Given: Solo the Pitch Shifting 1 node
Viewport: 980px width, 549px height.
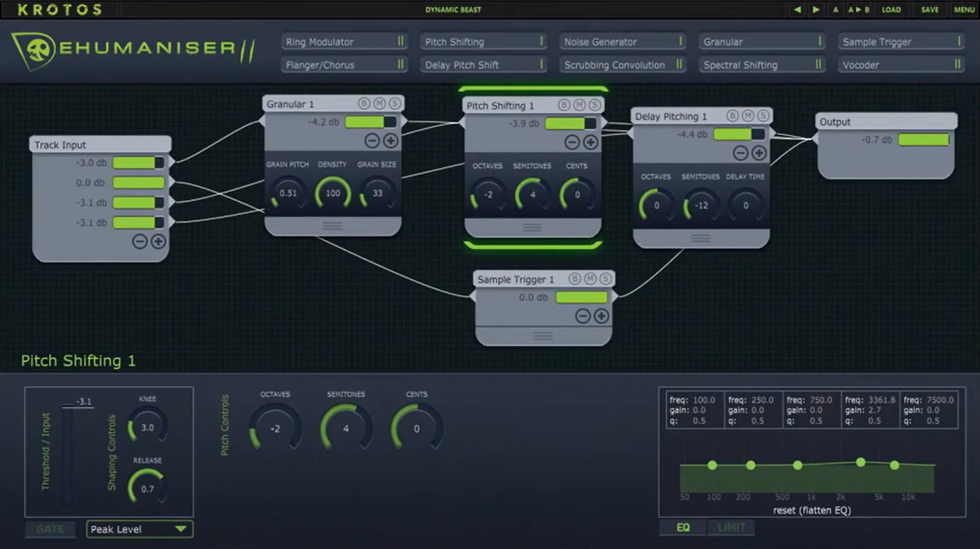Looking at the screenshot, I should (x=595, y=105).
